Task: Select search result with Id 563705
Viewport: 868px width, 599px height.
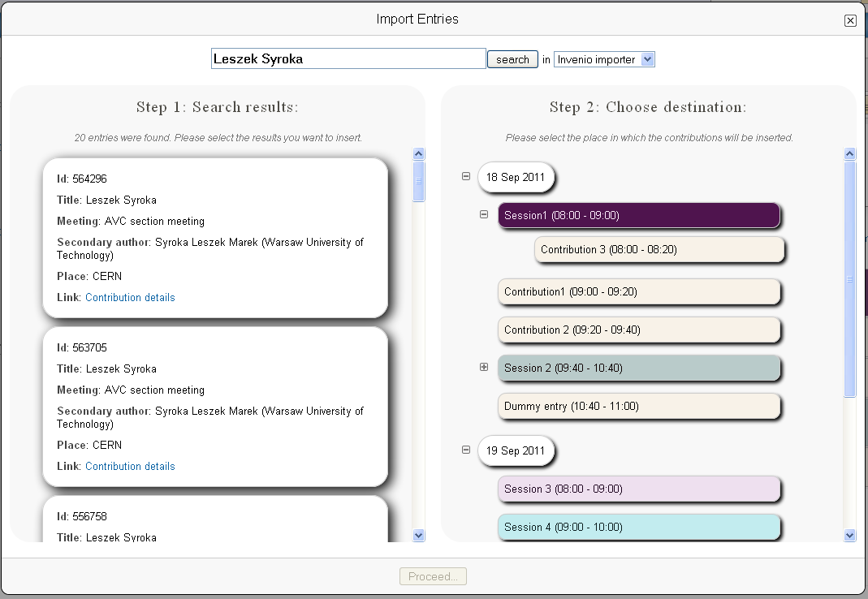Action: click(x=215, y=407)
